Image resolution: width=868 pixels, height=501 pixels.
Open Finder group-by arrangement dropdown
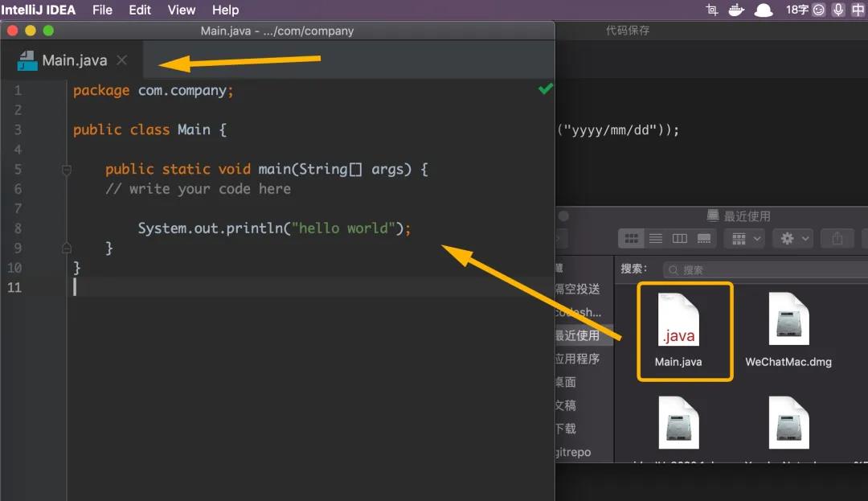click(745, 239)
